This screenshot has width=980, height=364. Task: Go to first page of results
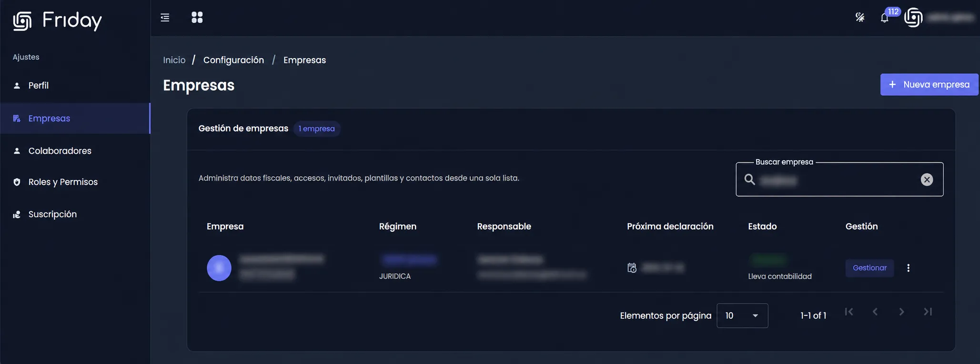(849, 312)
